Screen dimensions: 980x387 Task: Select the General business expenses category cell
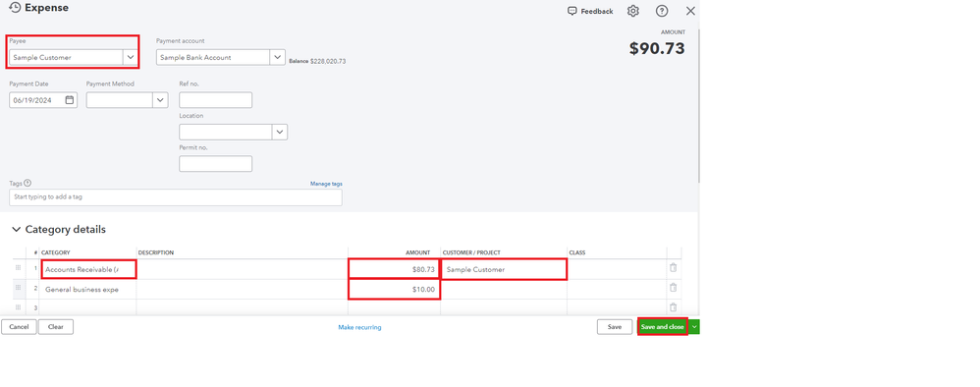(x=88, y=290)
